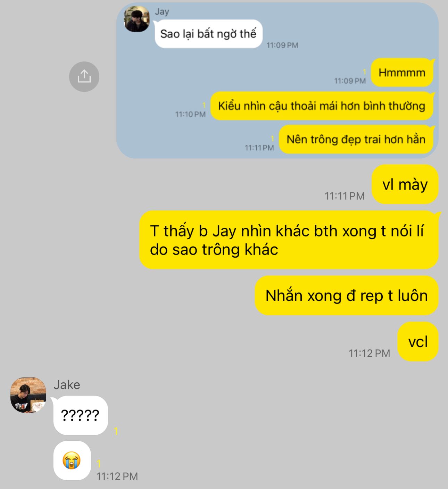Tap the share icon beside screenshot

pyautogui.click(x=84, y=76)
